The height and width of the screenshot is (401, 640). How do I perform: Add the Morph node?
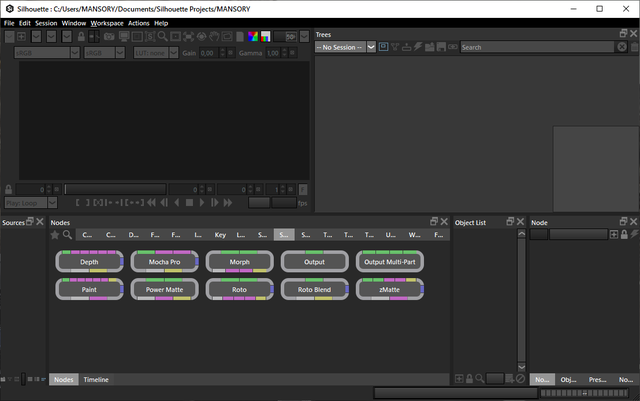[x=240, y=262]
